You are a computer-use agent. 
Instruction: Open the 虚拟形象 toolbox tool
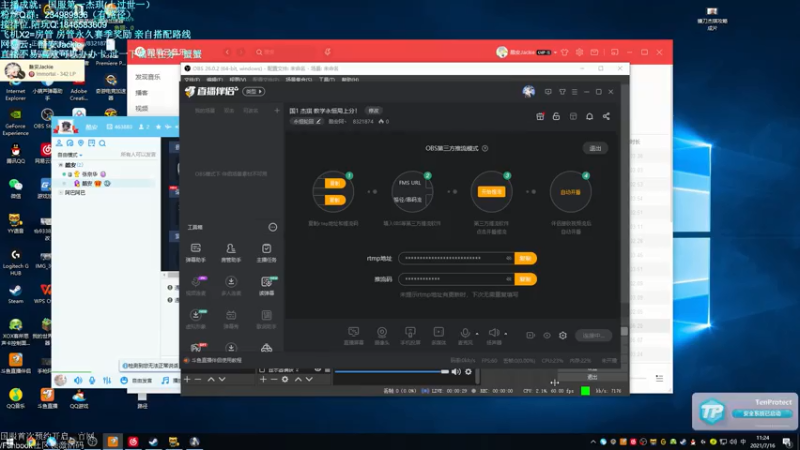pyautogui.click(x=196, y=319)
